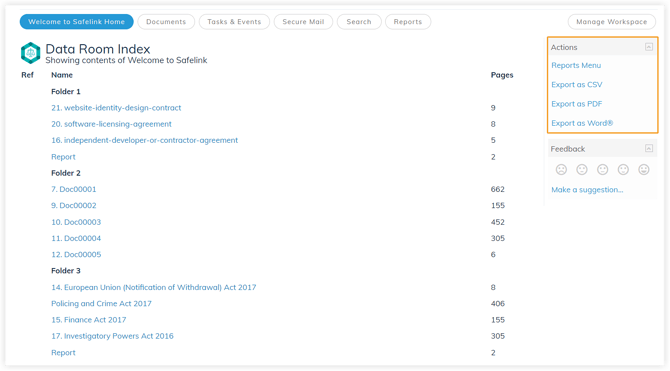Open the Report link under Folder 3
The height and width of the screenshot is (371, 670).
point(63,353)
